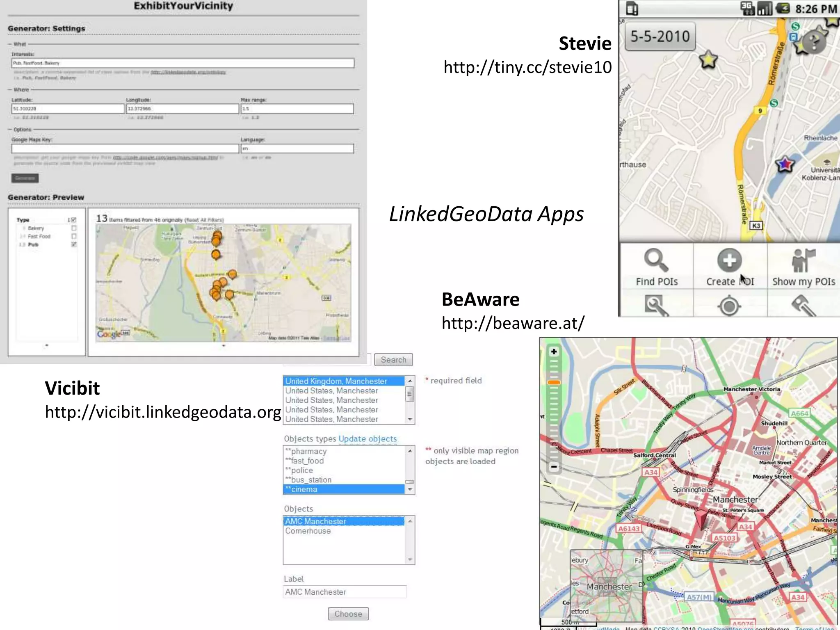Click down arrow of the object types list
The width and height of the screenshot is (840, 630).
(410, 490)
